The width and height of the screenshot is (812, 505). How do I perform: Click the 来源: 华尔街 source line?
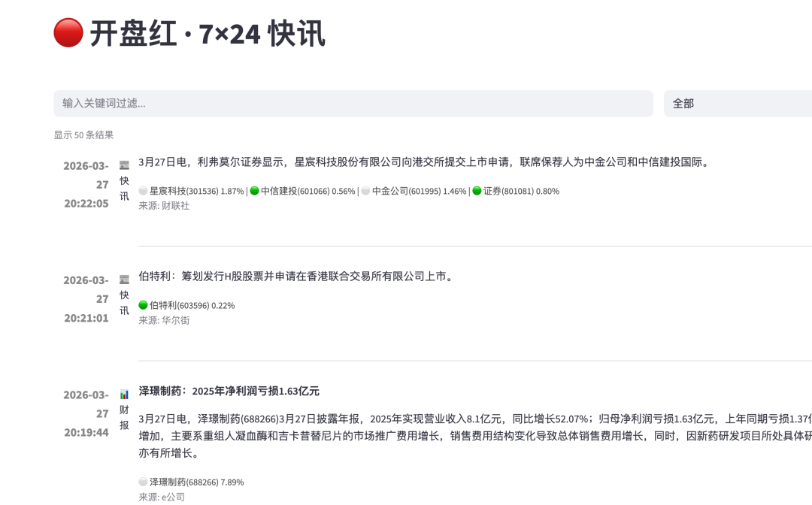click(164, 320)
